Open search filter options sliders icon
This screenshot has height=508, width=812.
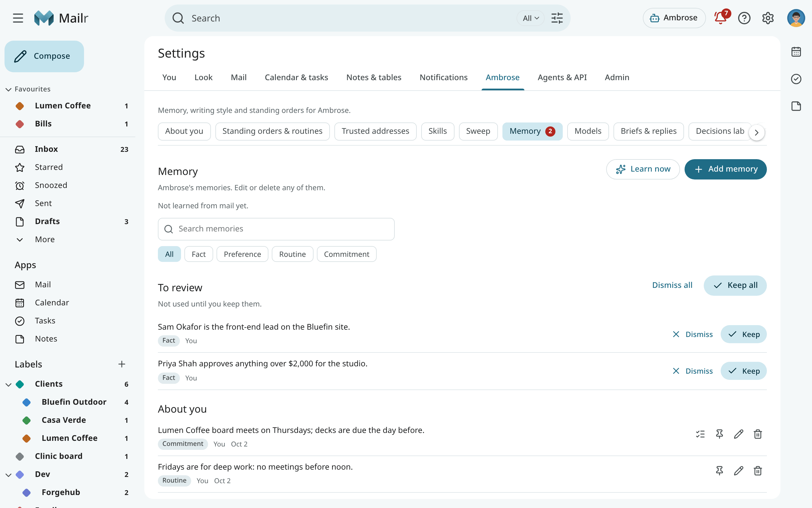[x=557, y=18]
